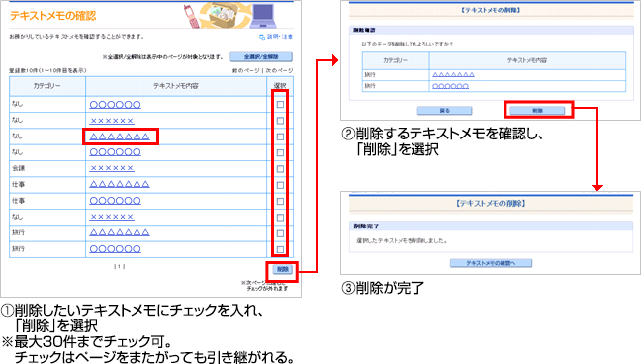Confirm with 削除 next to the 戻る button

[x=537, y=111]
